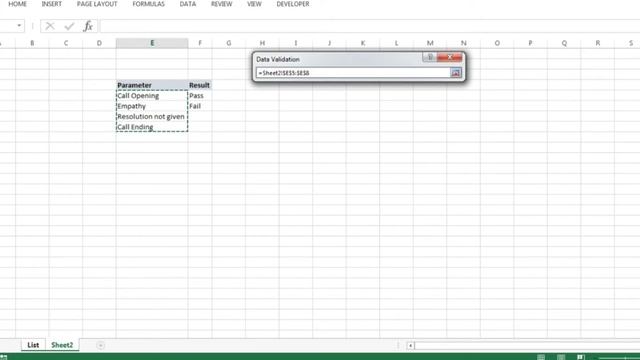Click into the formula bar input area
This screenshot has height=360, width=640.
(x=369, y=27)
